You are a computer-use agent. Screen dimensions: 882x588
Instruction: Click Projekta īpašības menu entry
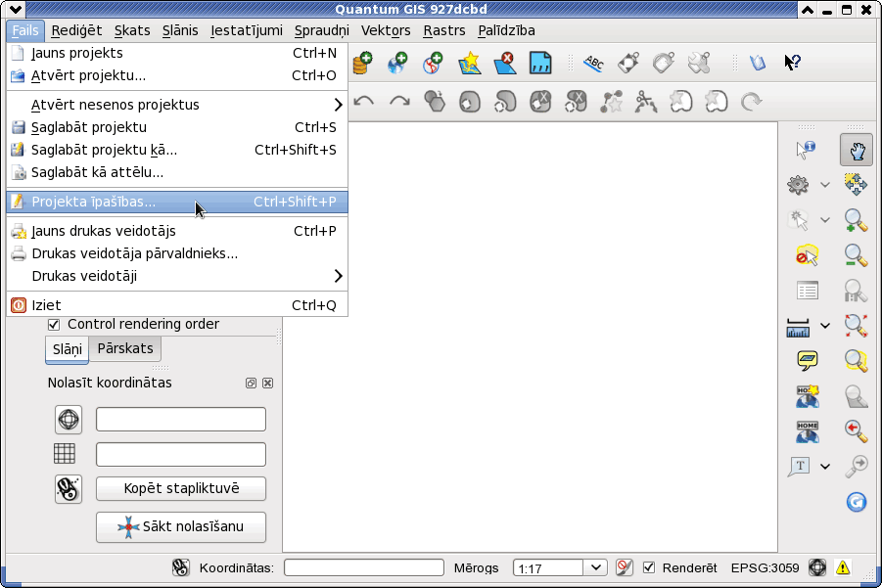tap(177, 202)
